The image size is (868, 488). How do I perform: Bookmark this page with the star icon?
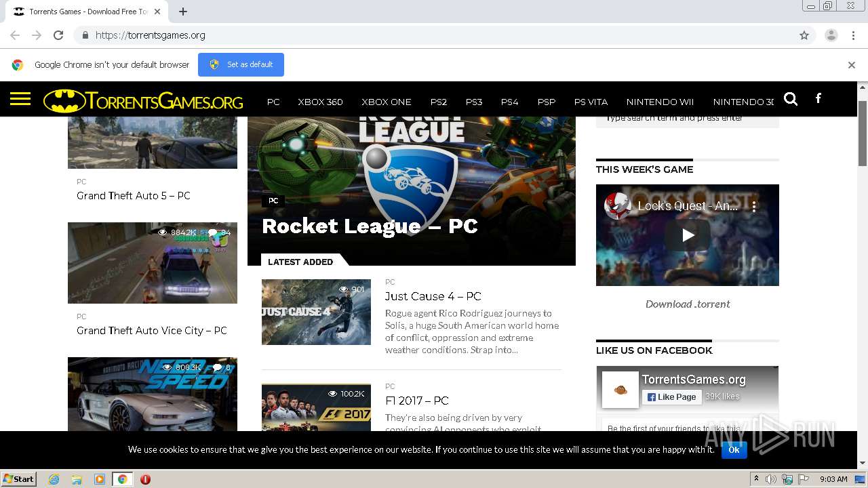tap(804, 35)
